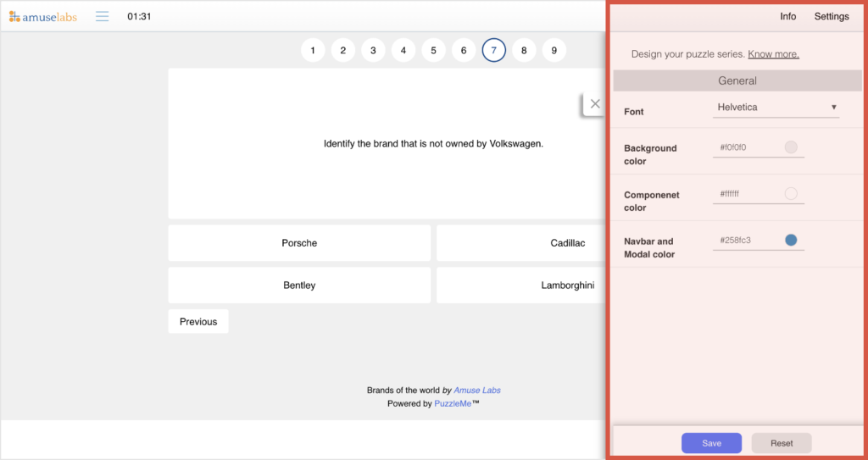Switch to the Info tab
This screenshot has width=868, height=460.
[787, 17]
